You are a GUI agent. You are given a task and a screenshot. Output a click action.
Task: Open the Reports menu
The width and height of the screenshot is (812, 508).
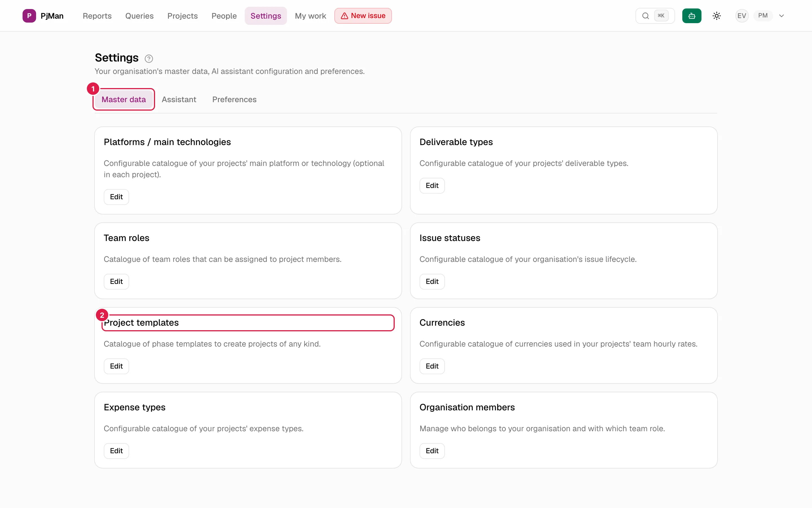97,16
